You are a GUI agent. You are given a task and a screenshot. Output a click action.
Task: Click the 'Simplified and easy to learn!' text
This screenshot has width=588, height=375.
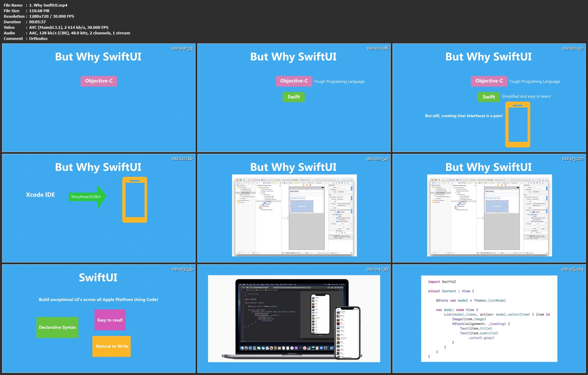(526, 97)
